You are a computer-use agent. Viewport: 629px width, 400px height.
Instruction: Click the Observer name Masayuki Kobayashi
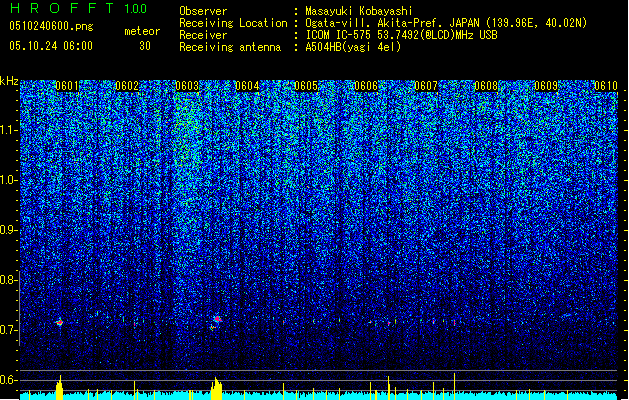pyautogui.click(x=359, y=11)
